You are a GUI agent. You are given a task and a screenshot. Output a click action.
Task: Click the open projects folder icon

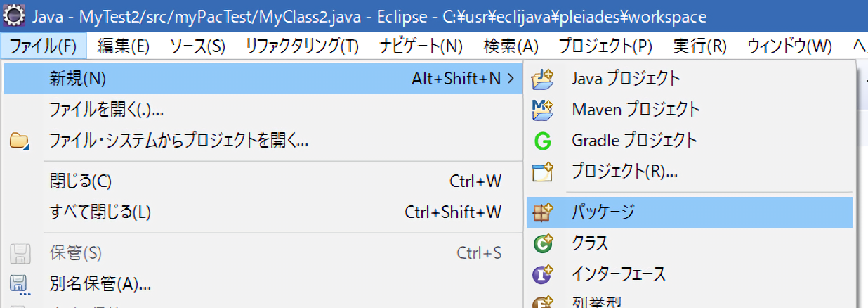(x=20, y=141)
